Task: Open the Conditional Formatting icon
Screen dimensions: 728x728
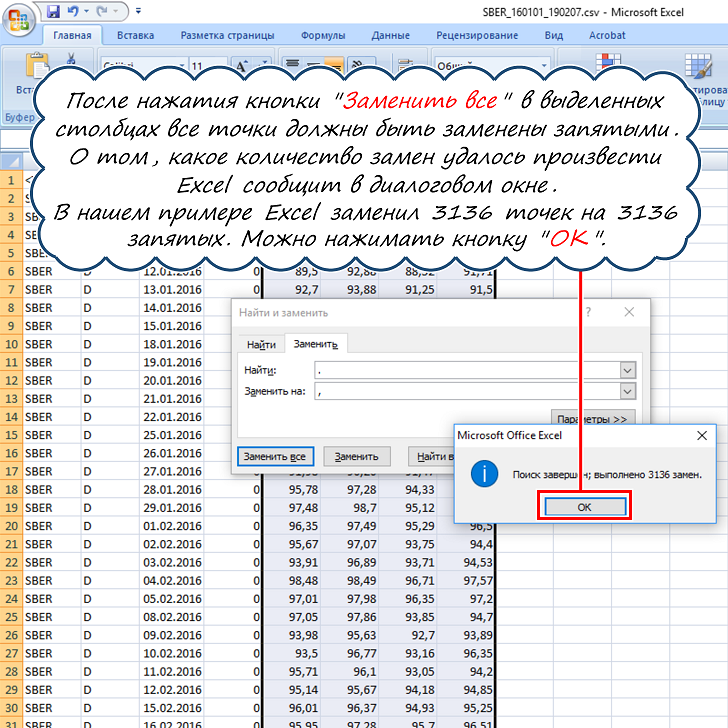Action: click(x=608, y=61)
